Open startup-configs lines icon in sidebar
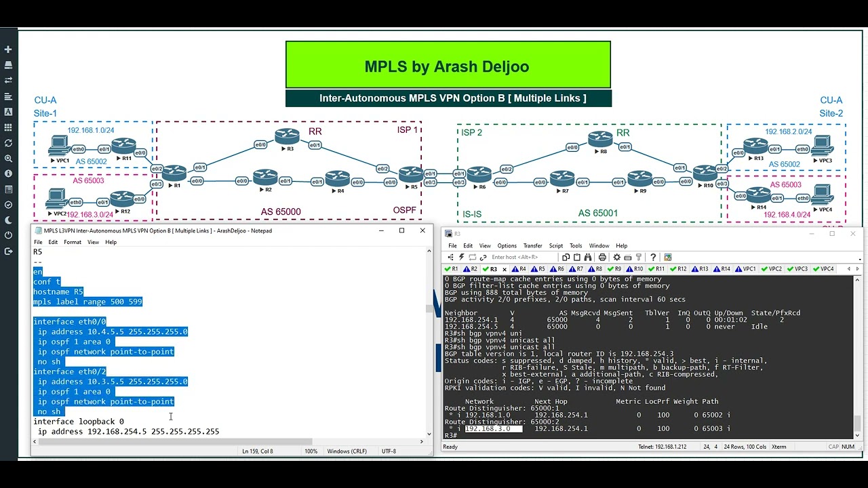This screenshot has width=868, height=488. click(8, 96)
